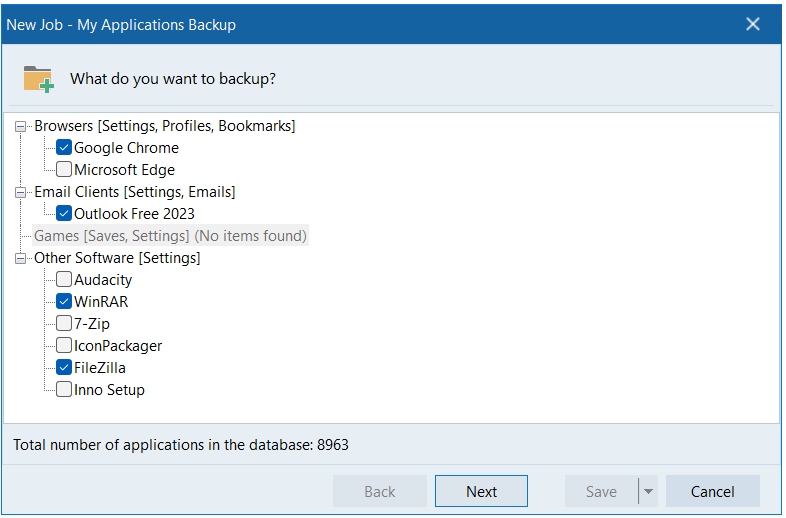This screenshot has width=786, height=518.
Task: Select the Other Software category label
Action: tap(117, 258)
